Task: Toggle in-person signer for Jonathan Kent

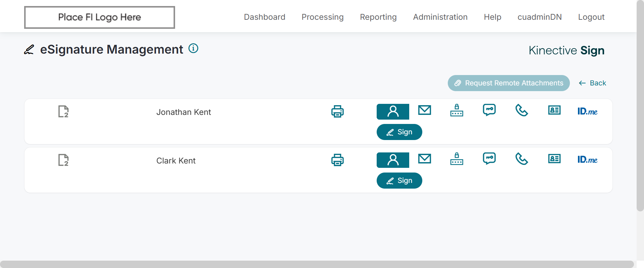Action: click(x=393, y=112)
